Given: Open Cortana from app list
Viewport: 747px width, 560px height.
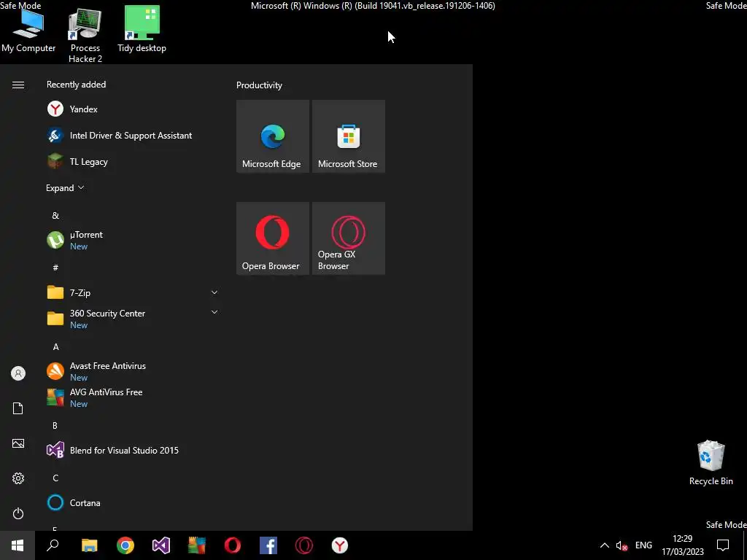Looking at the screenshot, I should (131, 503).
